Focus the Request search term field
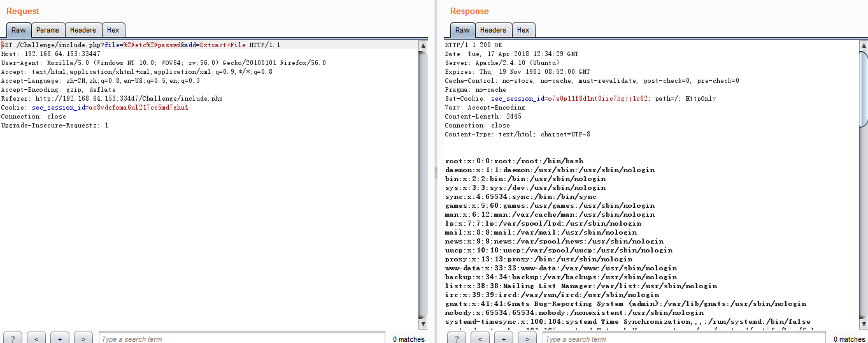This screenshot has width=868, height=343. tap(241, 339)
